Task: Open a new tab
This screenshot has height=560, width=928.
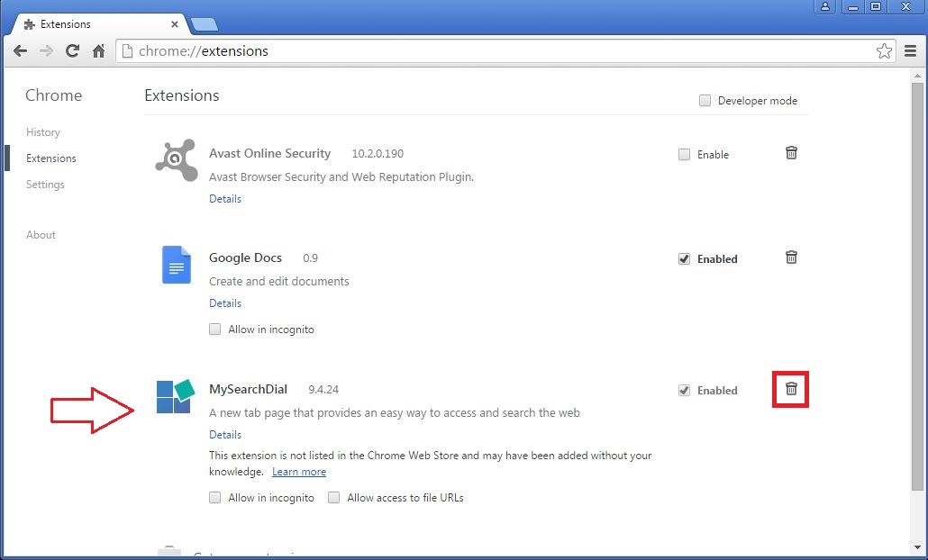Action: coord(205,24)
